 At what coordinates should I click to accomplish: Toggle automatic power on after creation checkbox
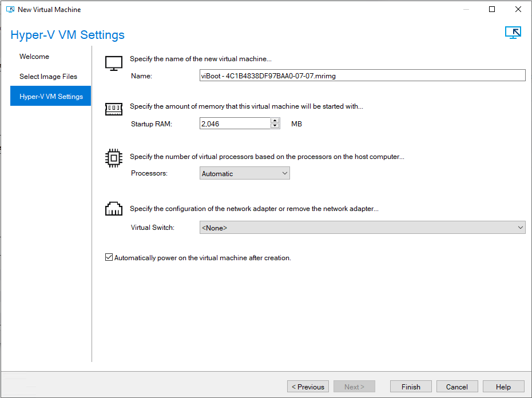(109, 258)
